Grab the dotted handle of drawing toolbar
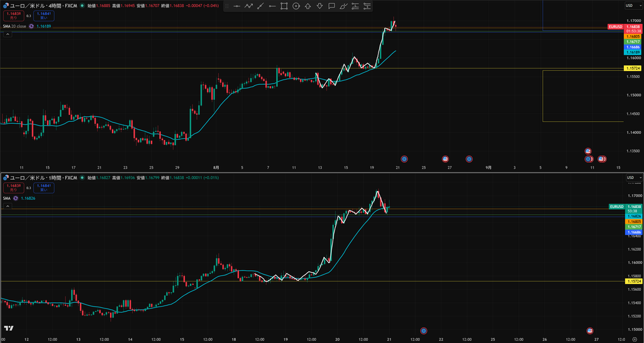This screenshot has height=343, width=644. [227, 6]
